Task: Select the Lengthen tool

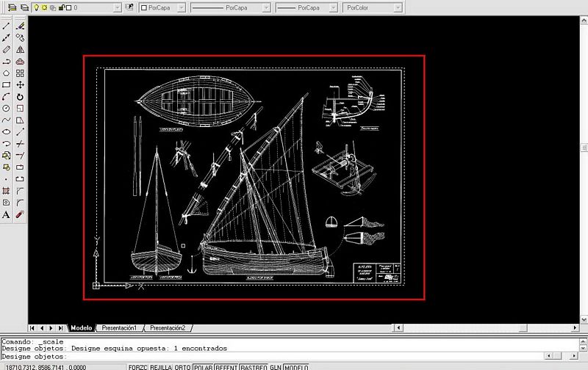Action: 20,132
